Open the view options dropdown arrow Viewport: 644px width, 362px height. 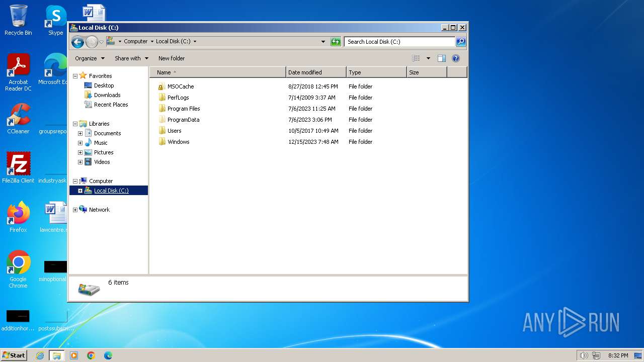[x=428, y=58]
